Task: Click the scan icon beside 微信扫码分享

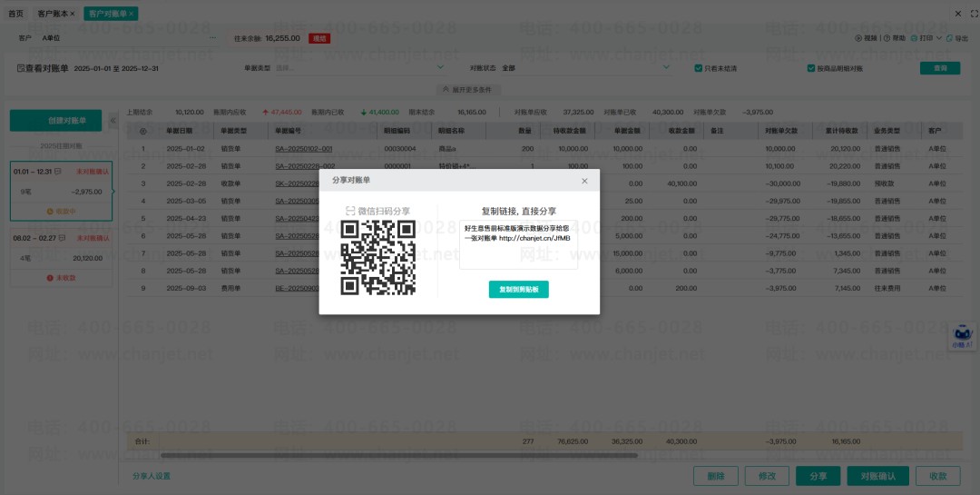Action: [x=350, y=211]
